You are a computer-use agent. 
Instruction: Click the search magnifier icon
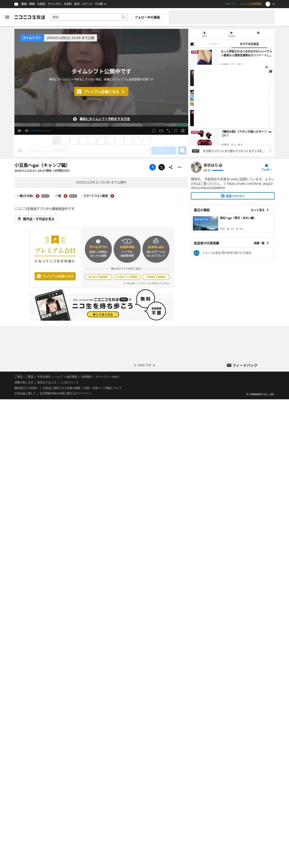[124, 17]
